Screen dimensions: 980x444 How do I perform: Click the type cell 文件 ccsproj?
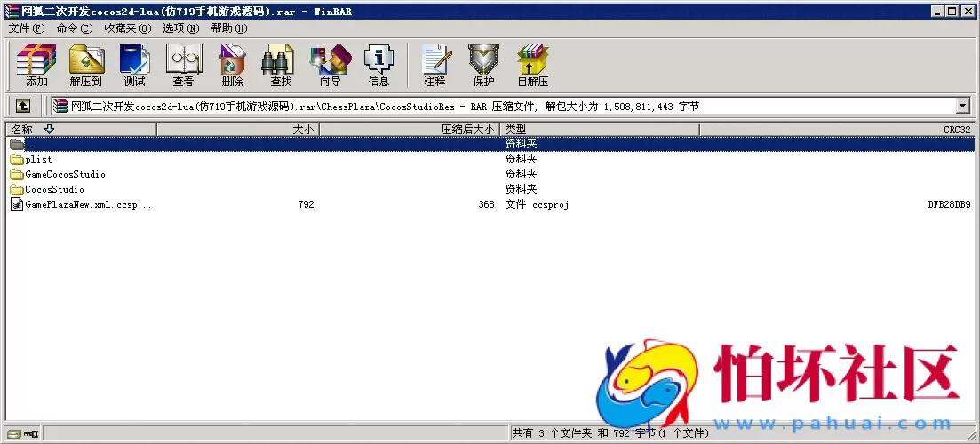tap(537, 205)
